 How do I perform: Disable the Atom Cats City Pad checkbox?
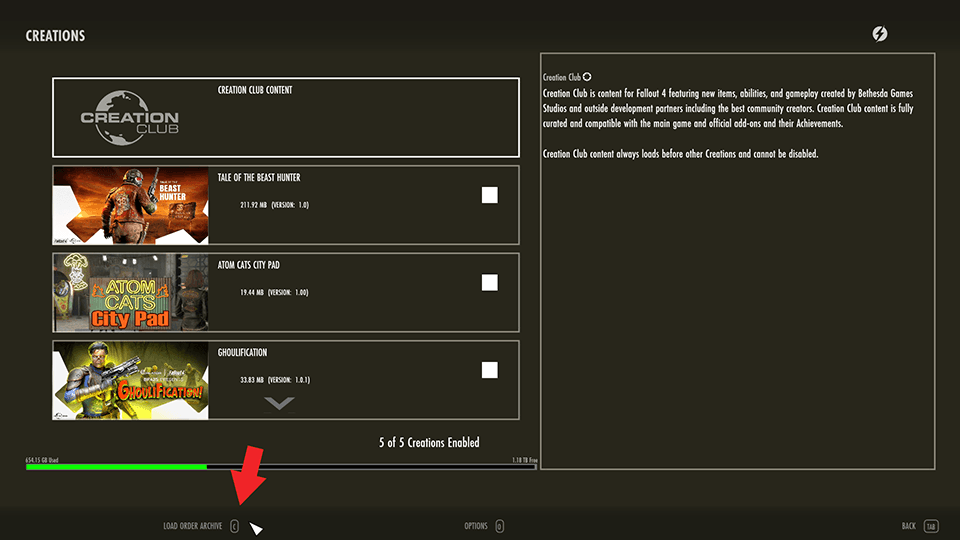(x=489, y=283)
